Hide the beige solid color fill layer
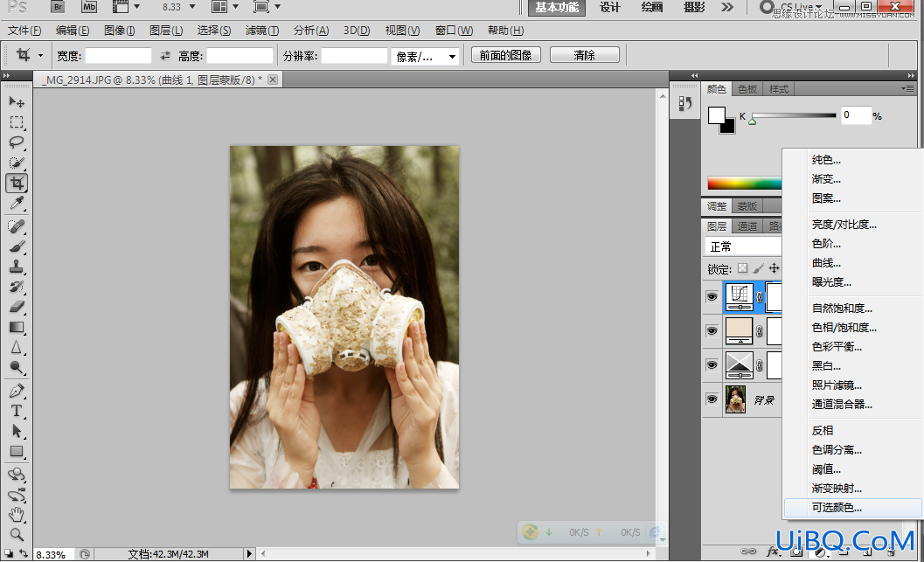The height and width of the screenshot is (562, 924). (712, 330)
